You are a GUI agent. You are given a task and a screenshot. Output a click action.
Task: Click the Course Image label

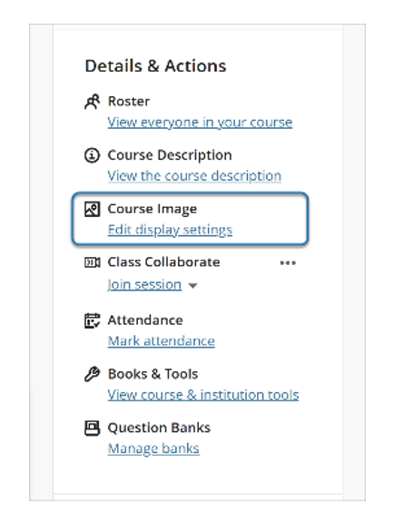152,209
